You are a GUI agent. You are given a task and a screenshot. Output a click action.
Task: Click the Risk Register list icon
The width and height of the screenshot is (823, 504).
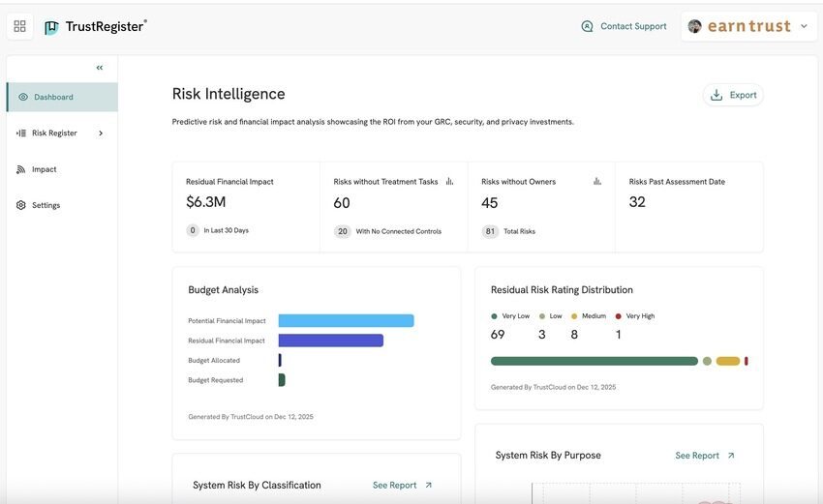pyautogui.click(x=21, y=133)
